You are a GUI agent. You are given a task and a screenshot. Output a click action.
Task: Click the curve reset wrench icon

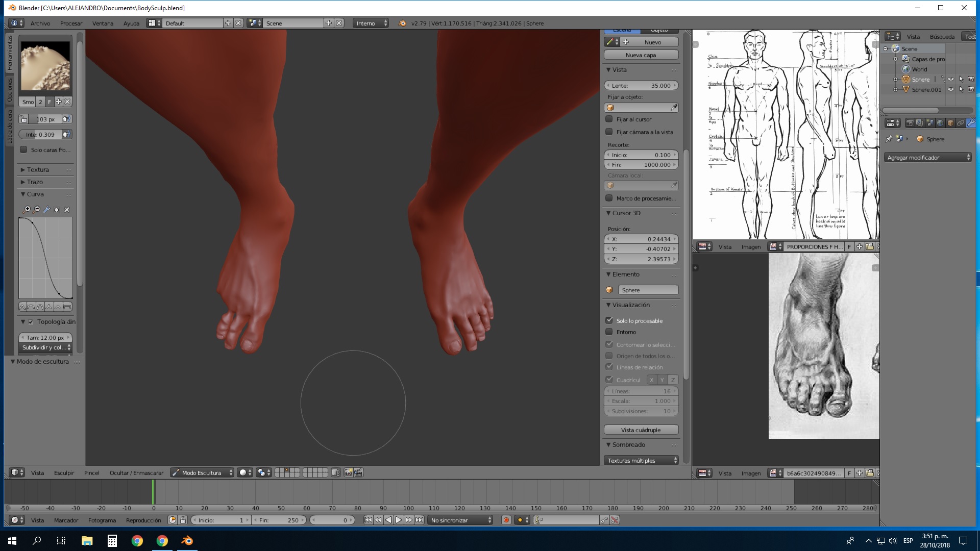pos(46,210)
